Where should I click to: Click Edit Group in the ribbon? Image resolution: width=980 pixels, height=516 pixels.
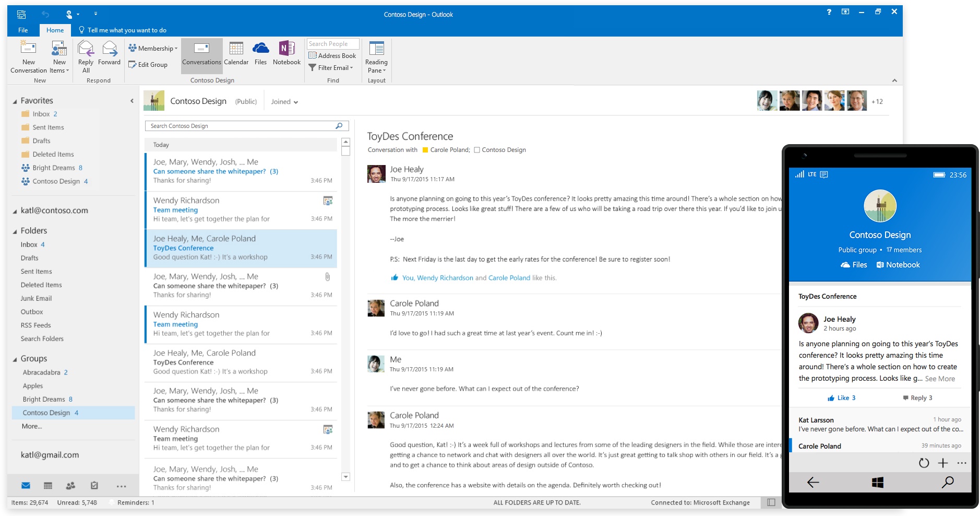coord(148,65)
